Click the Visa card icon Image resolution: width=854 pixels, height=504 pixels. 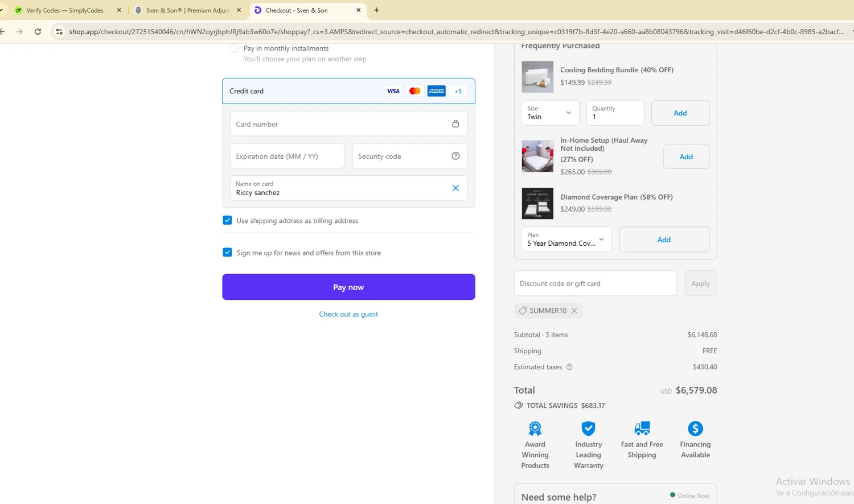pyautogui.click(x=393, y=91)
